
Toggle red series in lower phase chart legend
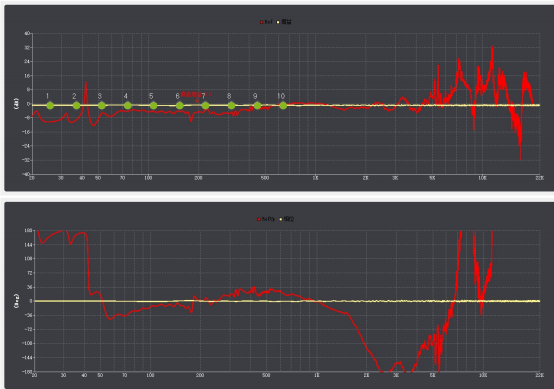click(x=266, y=219)
